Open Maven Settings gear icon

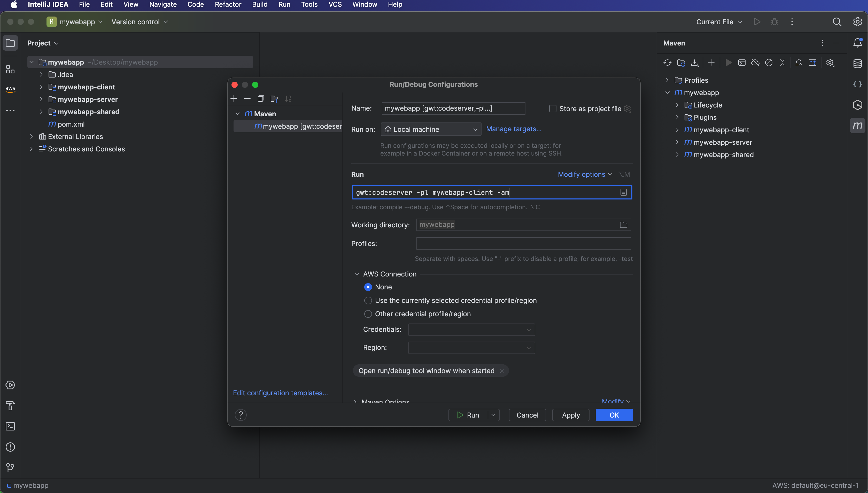(x=830, y=63)
